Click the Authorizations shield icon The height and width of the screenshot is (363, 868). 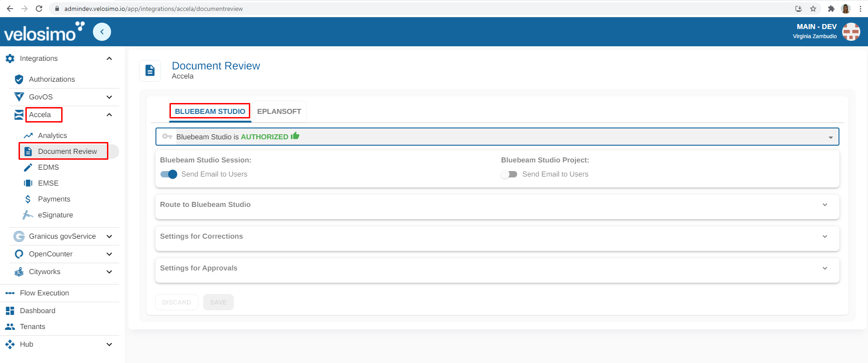coord(19,79)
